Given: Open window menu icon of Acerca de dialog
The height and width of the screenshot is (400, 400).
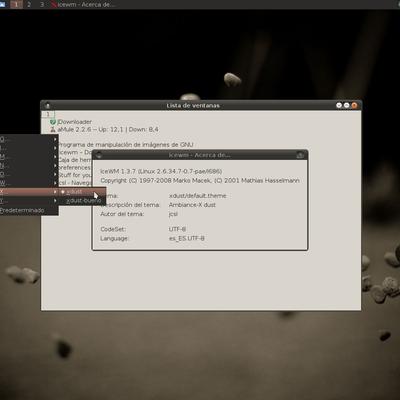Looking at the screenshot, I should pos(99,155).
